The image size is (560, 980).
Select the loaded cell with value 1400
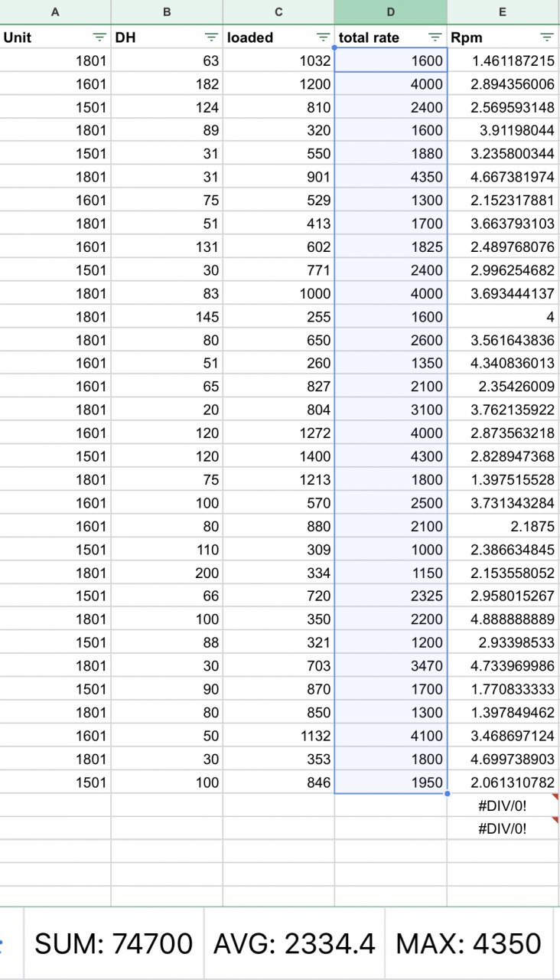point(278,456)
